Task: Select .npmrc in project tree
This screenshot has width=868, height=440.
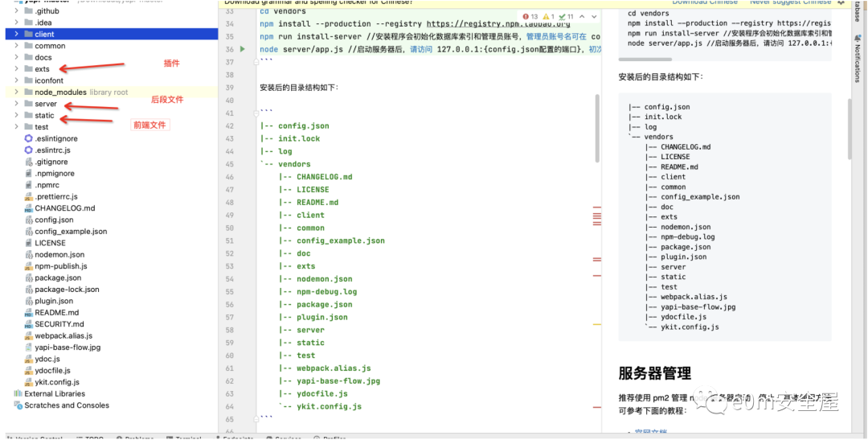Action: tap(47, 185)
